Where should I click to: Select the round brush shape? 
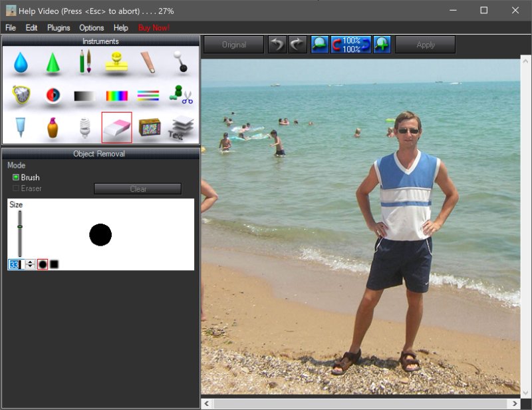43,264
